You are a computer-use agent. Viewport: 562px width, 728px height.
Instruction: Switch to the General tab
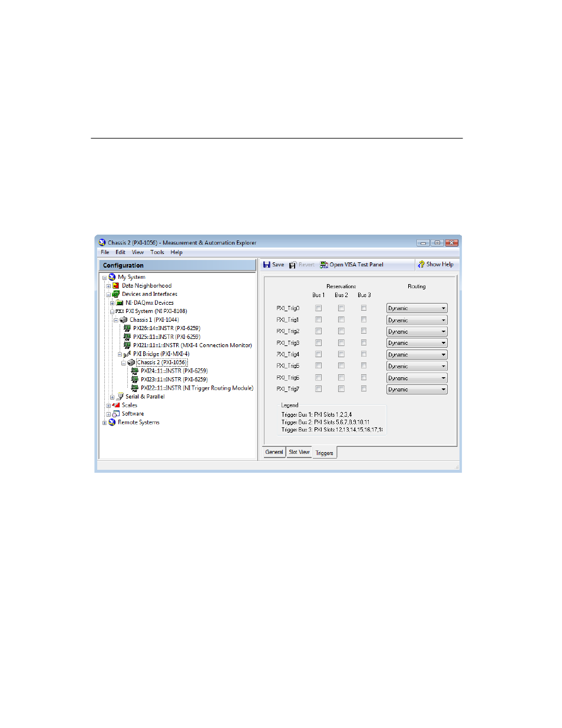(274, 452)
